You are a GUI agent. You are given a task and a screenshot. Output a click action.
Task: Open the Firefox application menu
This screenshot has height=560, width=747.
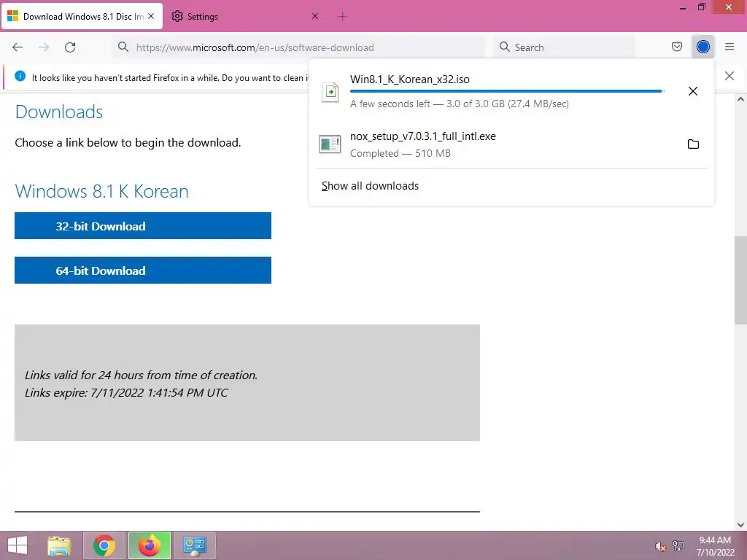click(x=729, y=47)
